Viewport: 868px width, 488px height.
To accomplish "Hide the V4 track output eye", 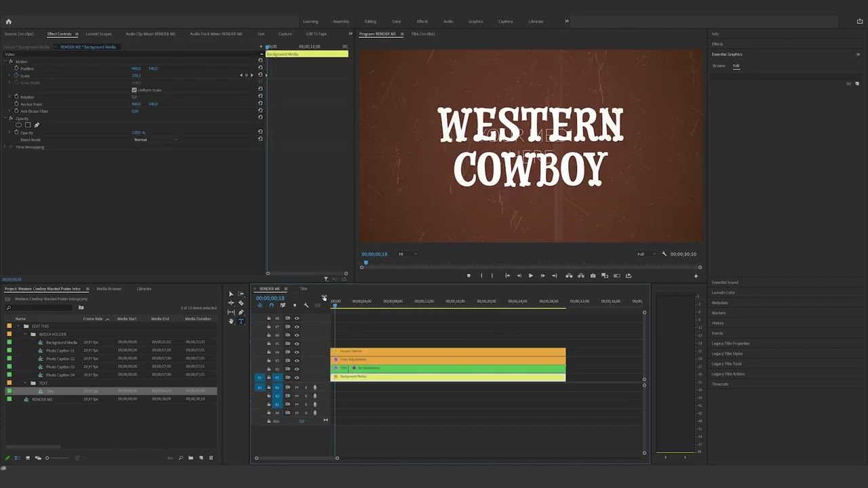I will click(x=296, y=352).
